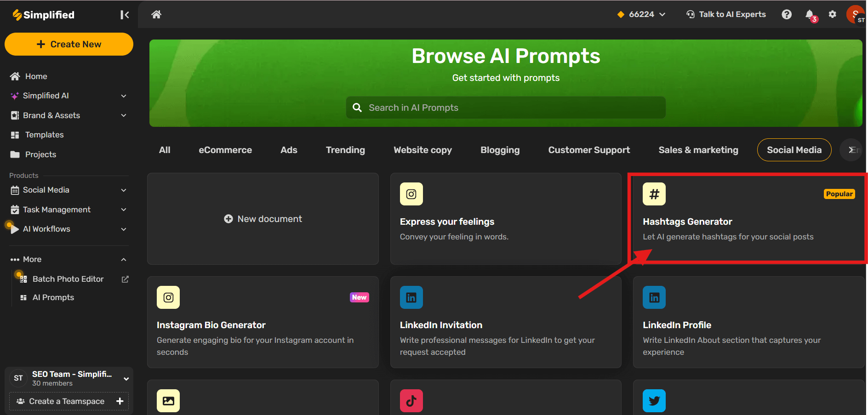Expand the Brand & Assets chevron
This screenshot has width=868, height=415.
[124, 115]
